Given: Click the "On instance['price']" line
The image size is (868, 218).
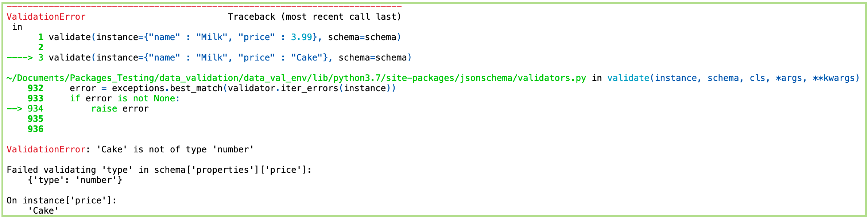Looking at the screenshot, I should coord(61,201).
